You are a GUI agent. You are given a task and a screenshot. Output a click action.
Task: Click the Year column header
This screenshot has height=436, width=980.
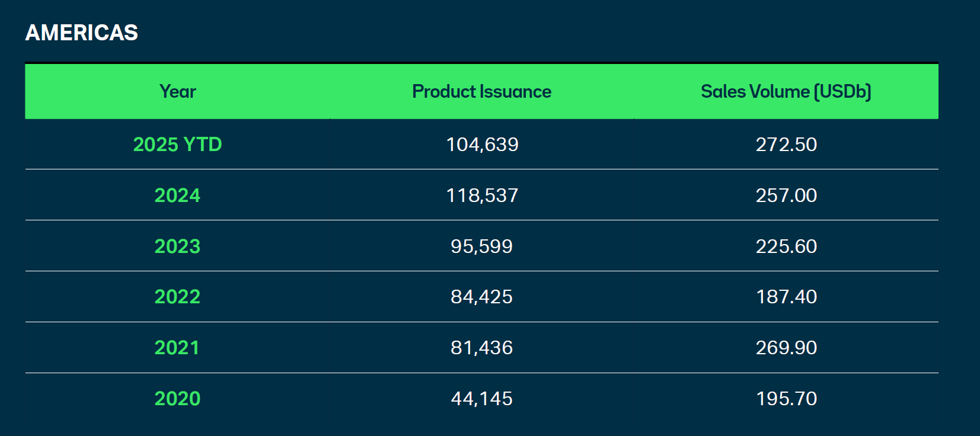pyautogui.click(x=177, y=91)
